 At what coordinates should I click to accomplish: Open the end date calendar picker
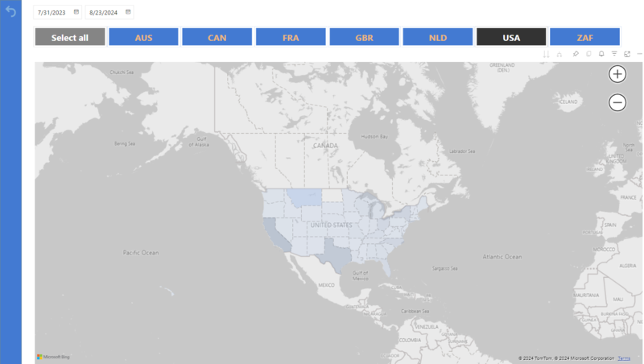pyautogui.click(x=128, y=12)
